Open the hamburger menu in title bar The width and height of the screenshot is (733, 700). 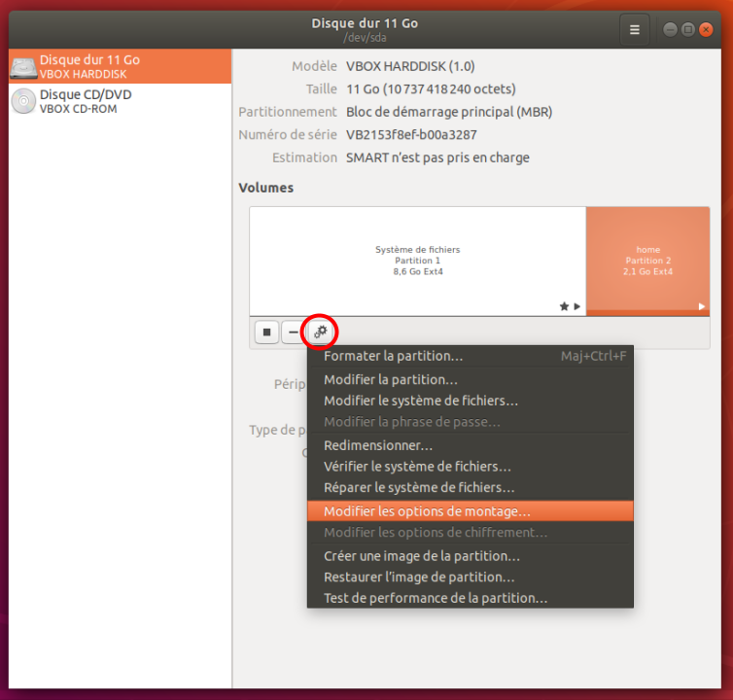(x=634, y=30)
